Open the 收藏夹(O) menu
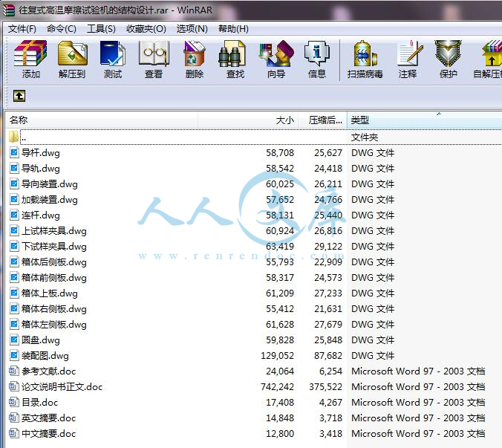The height and width of the screenshot is (448, 502). click(146, 29)
